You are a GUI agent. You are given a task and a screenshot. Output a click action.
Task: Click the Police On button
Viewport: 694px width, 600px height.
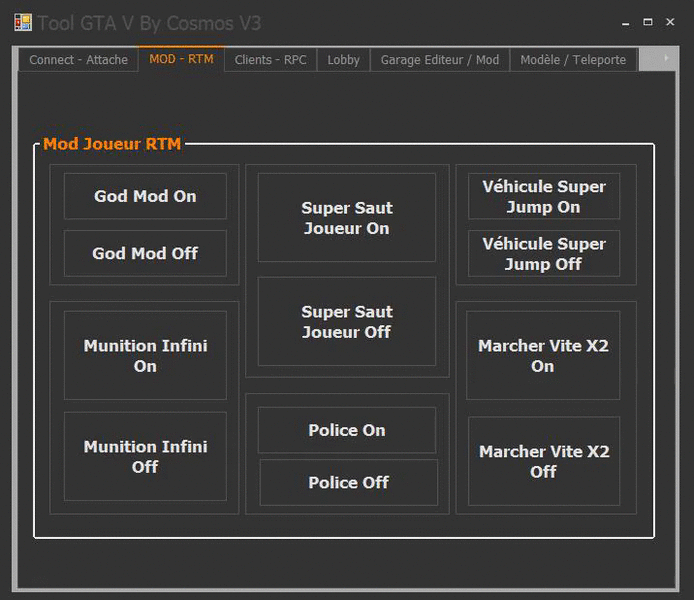(347, 430)
